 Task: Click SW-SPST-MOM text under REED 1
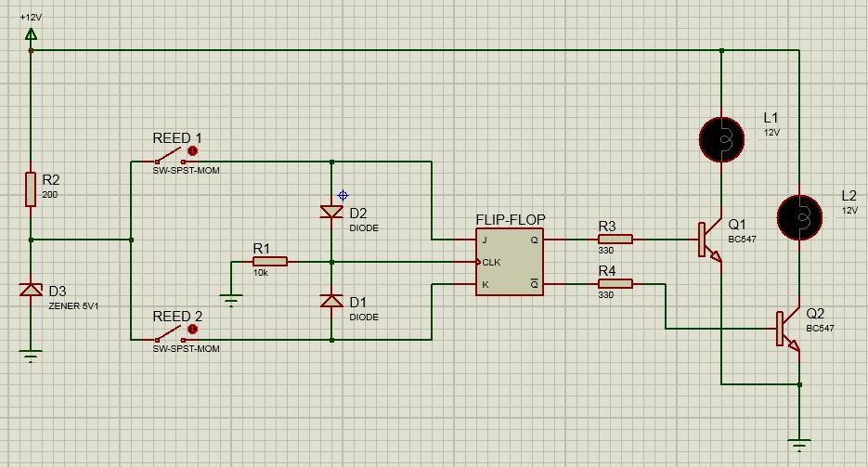(x=186, y=171)
